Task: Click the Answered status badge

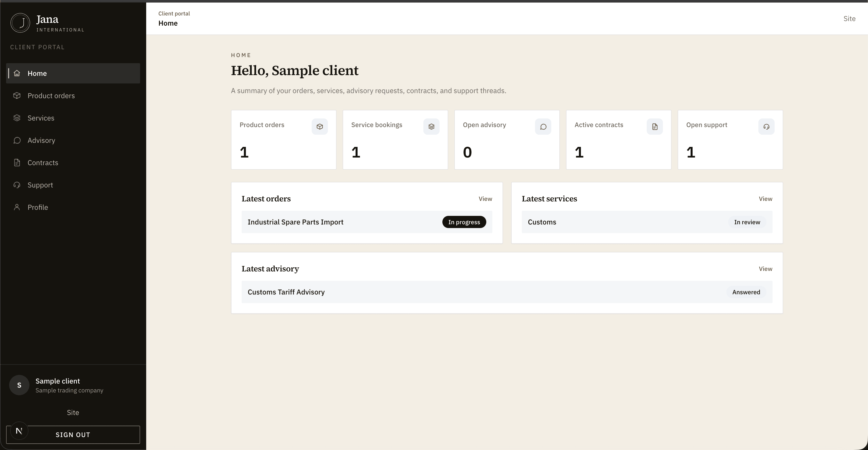Action: click(x=746, y=292)
